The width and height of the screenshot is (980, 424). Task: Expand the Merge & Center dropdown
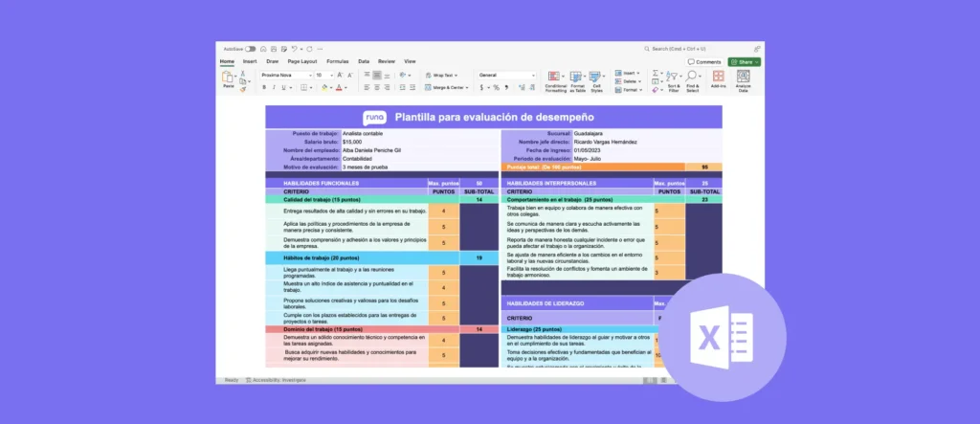468,87
